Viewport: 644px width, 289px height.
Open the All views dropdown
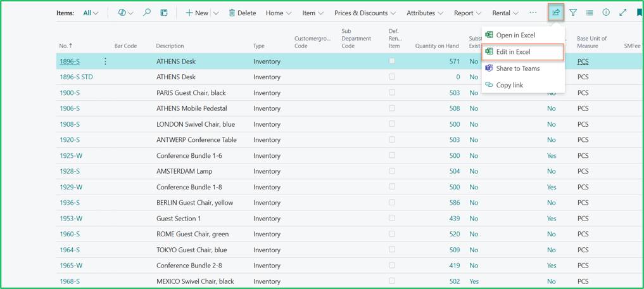click(x=91, y=13)
